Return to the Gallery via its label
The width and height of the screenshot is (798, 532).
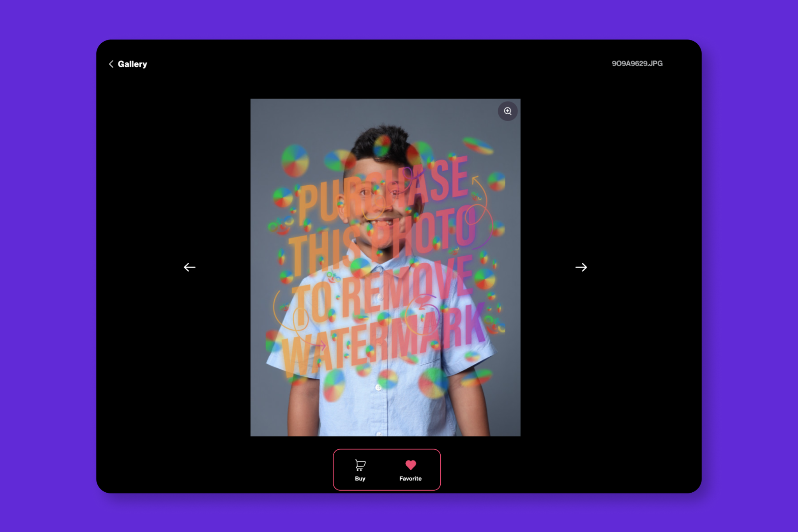click(132, 64)
